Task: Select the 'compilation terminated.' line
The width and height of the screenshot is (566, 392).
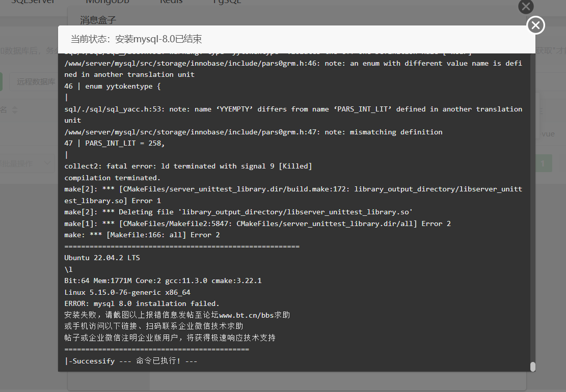Action: (x=112, y=178)
